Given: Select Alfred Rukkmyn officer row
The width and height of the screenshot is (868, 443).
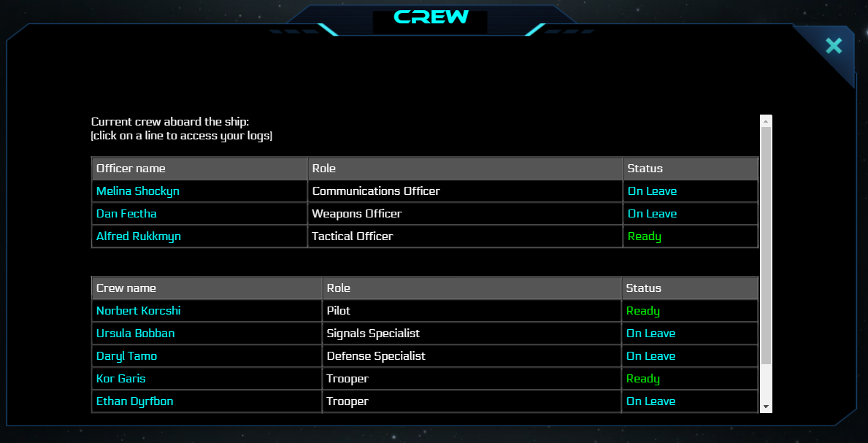Looking at the screenshot, I should [425, 236].
